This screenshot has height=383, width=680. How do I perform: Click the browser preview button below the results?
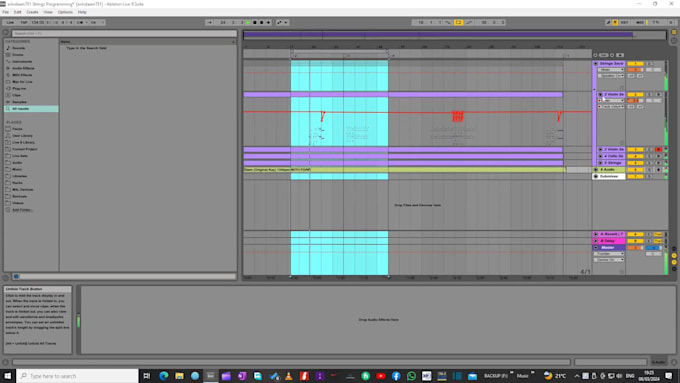(x=16, y=276)
